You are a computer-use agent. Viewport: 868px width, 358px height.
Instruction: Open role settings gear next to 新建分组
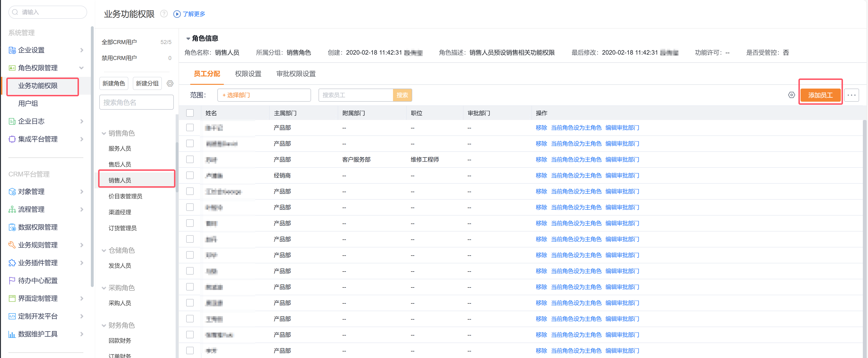click(x=170, y=83)
